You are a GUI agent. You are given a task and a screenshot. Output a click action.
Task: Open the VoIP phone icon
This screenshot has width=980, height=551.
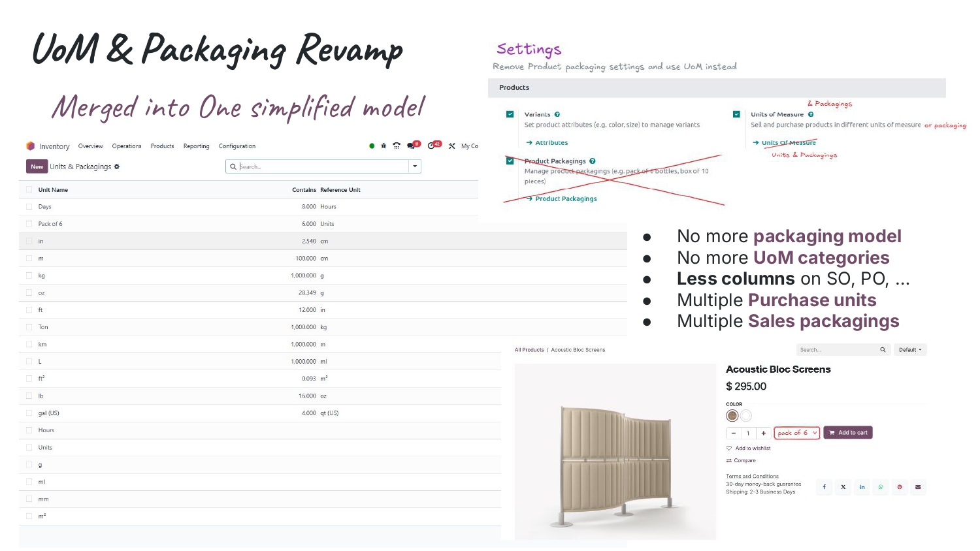(397, 146)
